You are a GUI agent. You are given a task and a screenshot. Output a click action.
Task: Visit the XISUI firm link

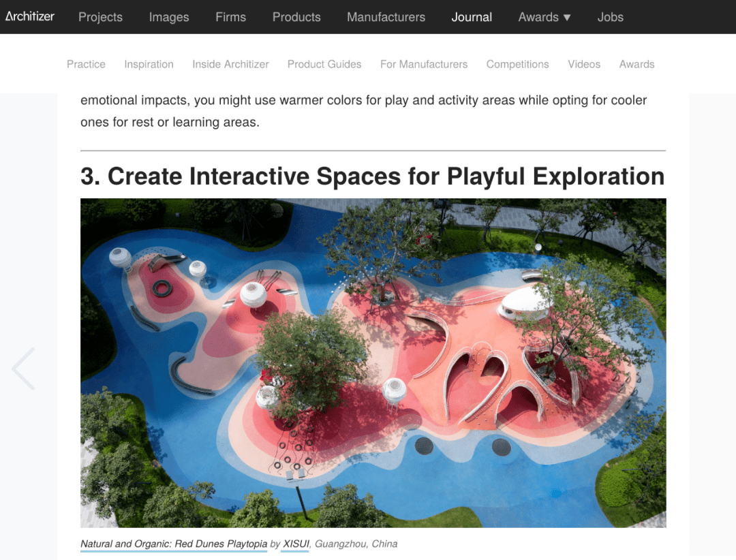[296, 544]
